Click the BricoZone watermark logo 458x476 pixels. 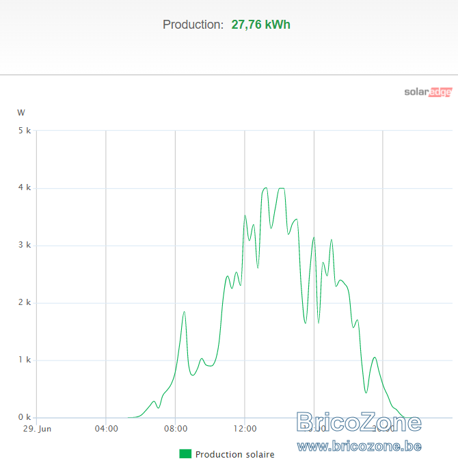click(359, 422)
